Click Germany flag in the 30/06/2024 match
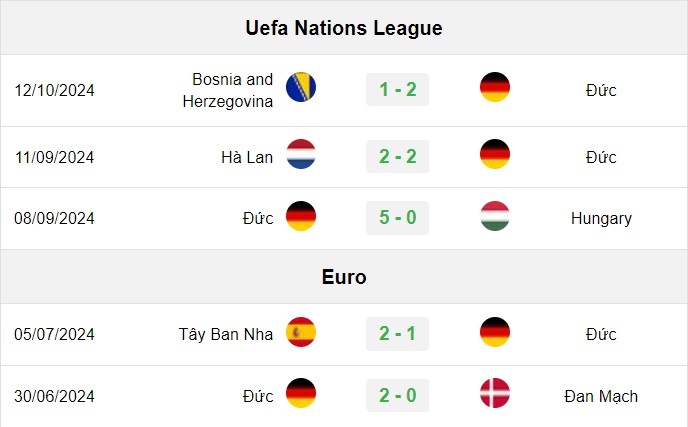 301,393
